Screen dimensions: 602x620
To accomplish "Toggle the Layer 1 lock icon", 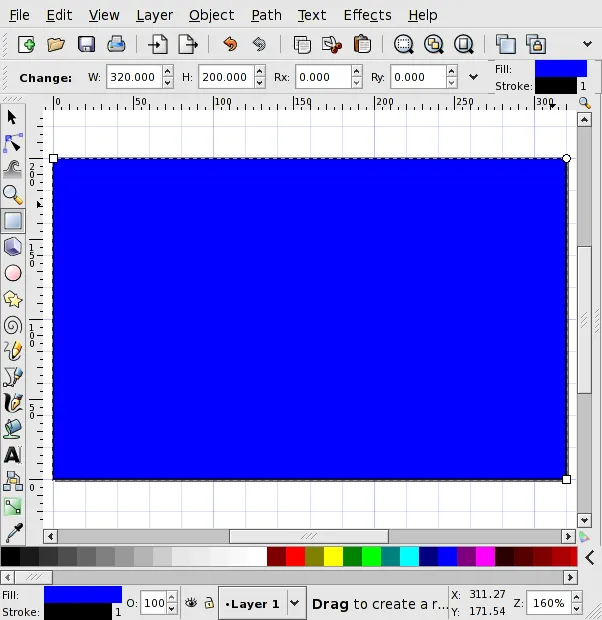I will [x=209, y=603].
